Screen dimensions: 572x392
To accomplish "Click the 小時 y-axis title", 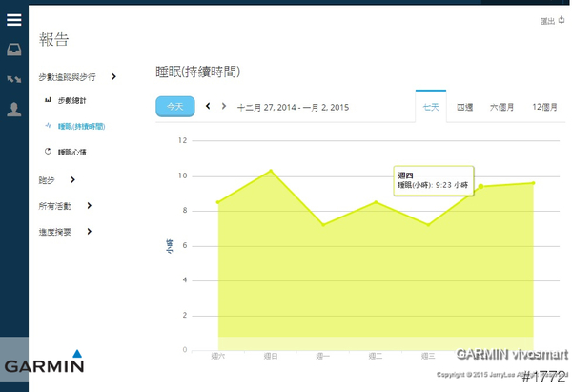I will click(170, 246).
